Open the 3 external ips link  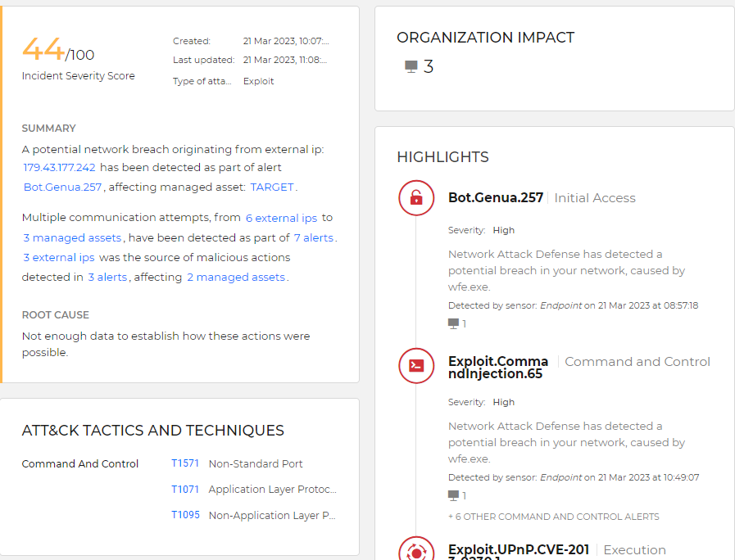[x=59, y=257]
